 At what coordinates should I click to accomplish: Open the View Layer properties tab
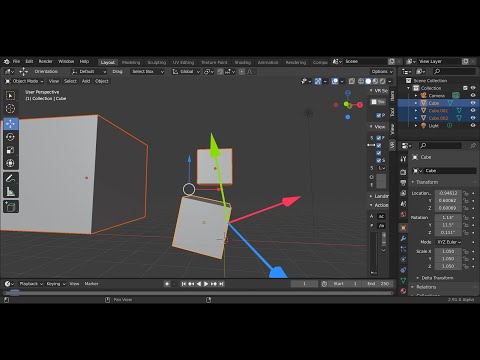403,193
